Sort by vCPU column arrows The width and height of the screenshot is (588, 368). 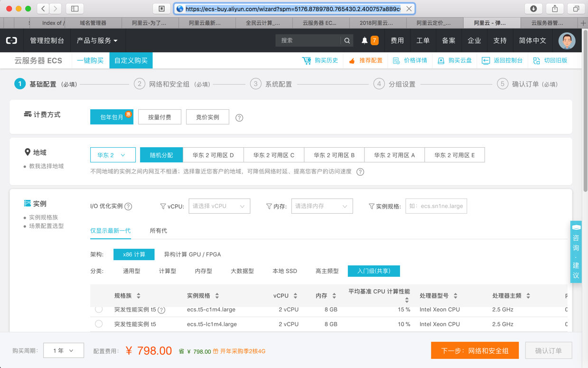click(295, 296)
